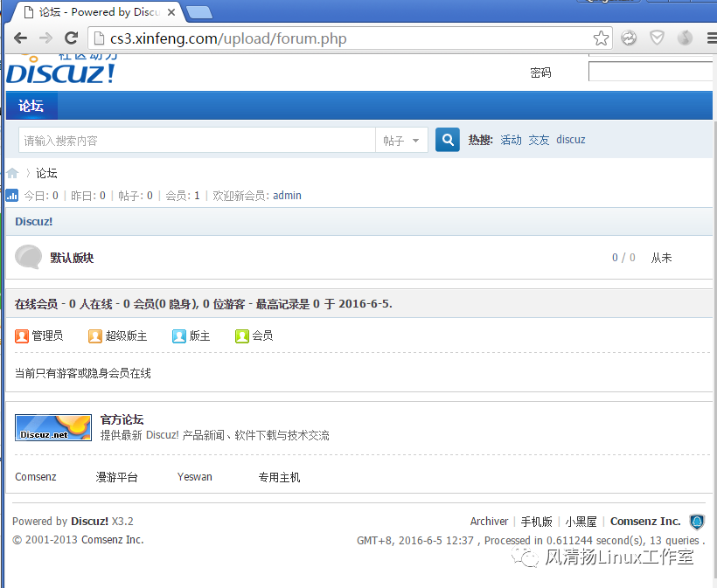Click the orange 管理员 legend icon
This screenshot has height=588, width=717.
22,336
